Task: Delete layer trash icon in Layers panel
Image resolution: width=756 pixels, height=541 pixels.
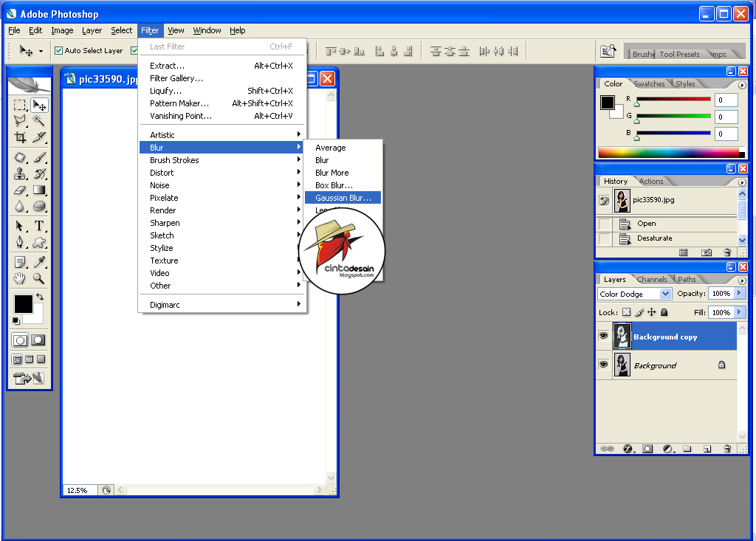Action: (727, 449)
